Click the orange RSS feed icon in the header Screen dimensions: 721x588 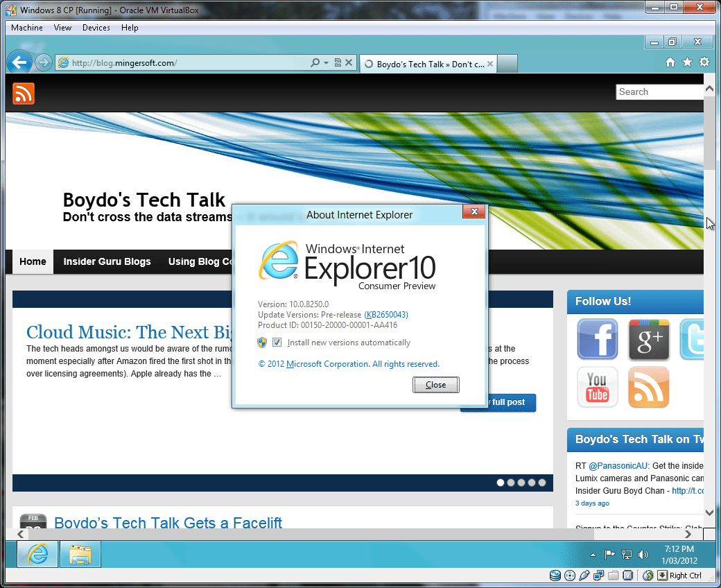[24, 94]
